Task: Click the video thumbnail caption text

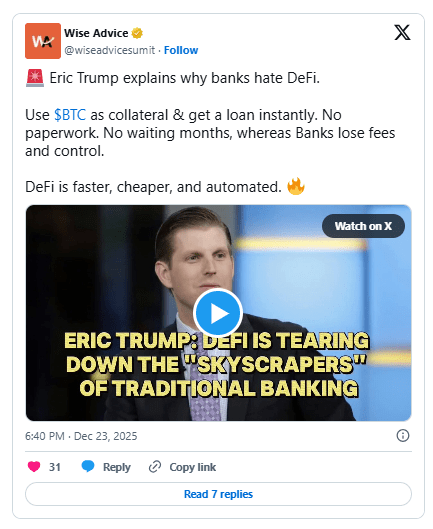Action: point(216,364)
